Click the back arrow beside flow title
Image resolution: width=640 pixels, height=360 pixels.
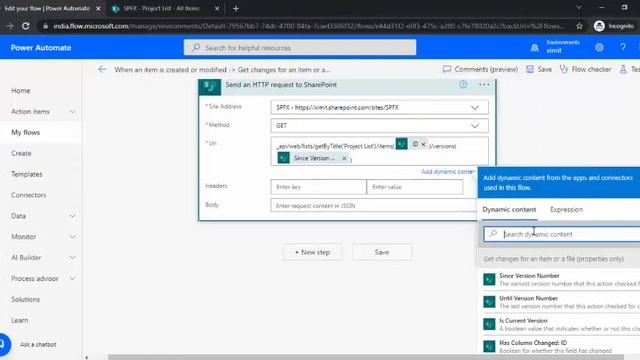(x=102, y=69)
